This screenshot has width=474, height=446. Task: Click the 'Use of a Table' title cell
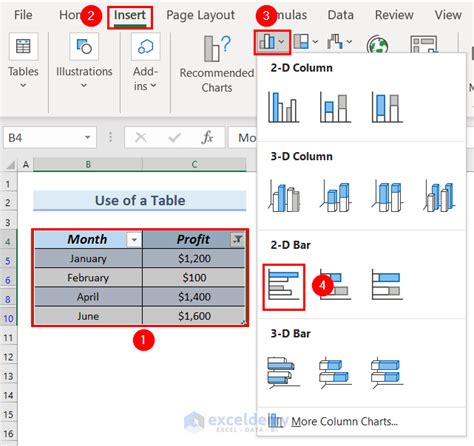(140, 201)
